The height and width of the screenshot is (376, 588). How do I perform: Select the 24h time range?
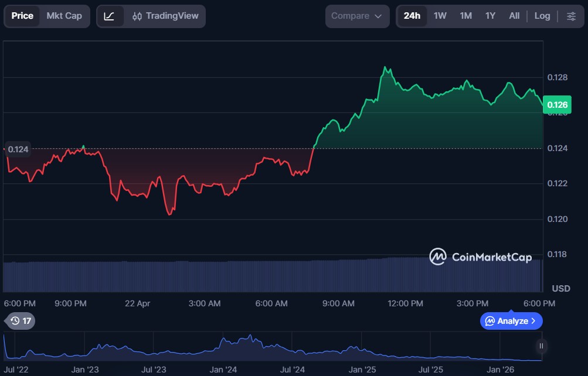412,16
